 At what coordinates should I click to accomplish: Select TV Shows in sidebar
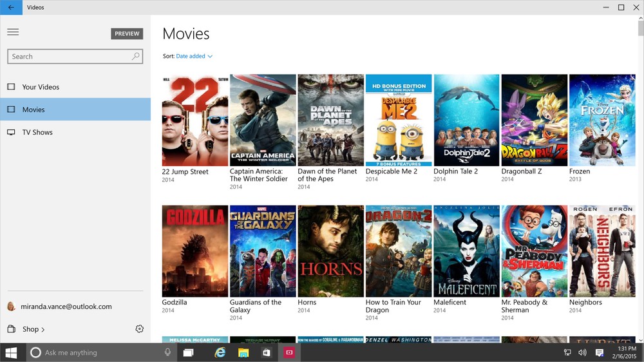coord(75,132)
